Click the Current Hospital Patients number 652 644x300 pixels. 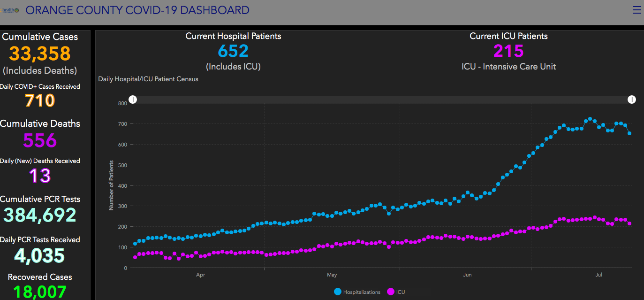233,51
